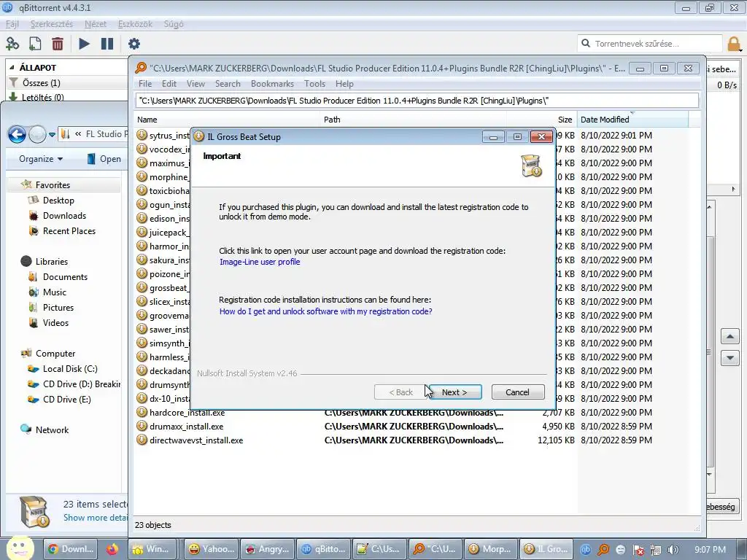Click qBittorrent add torrent file icon
The image size is (747, 560).
click(x=35, y=44)
